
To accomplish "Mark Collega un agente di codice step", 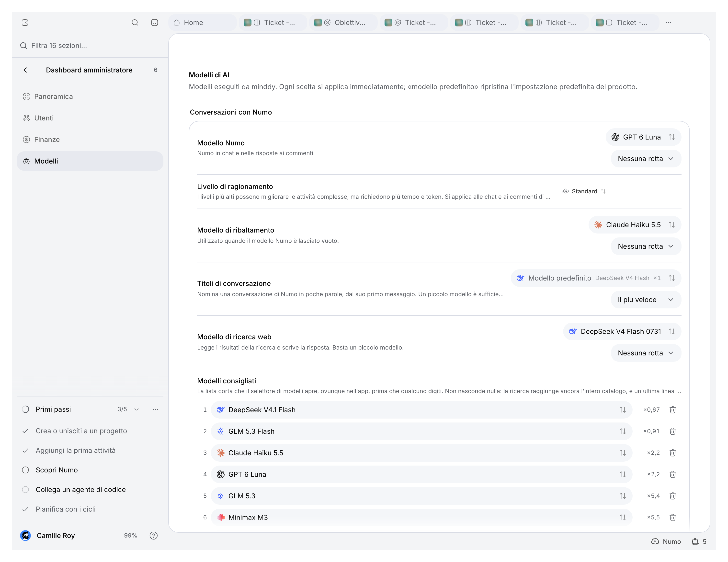I will 26,490.
